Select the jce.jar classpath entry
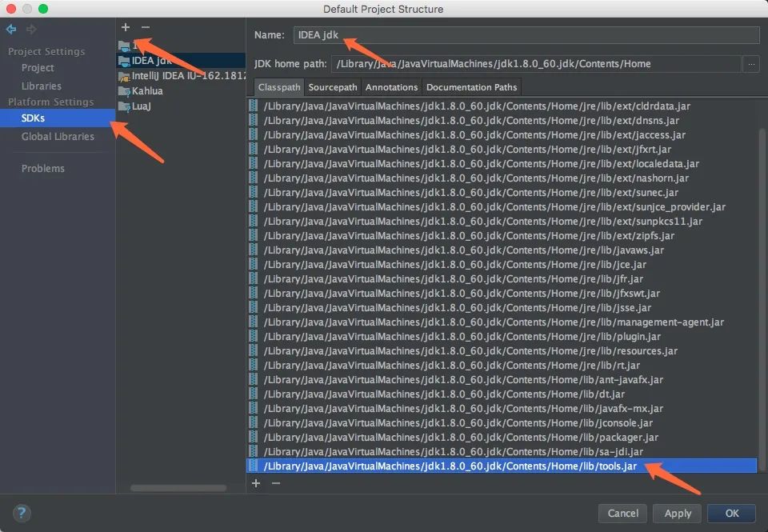Image resolution: width=768 pixels, height=532 pixels. tap(502, 265)
